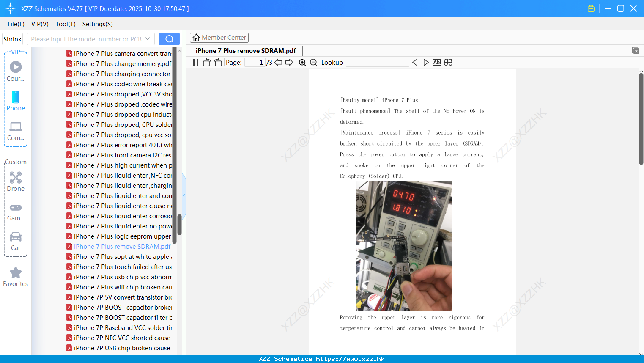Select the iPhone 7 Plus remove SDRAM.pdf tab

pos(246,51)
